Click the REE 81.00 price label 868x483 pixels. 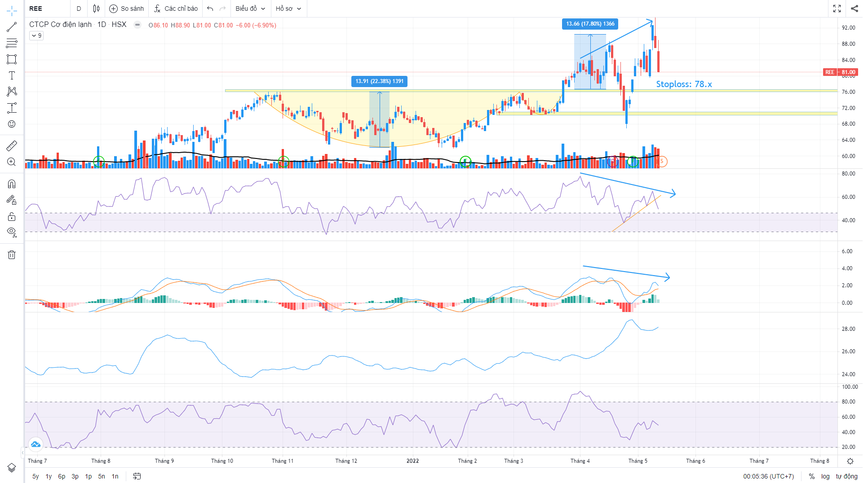841,72
